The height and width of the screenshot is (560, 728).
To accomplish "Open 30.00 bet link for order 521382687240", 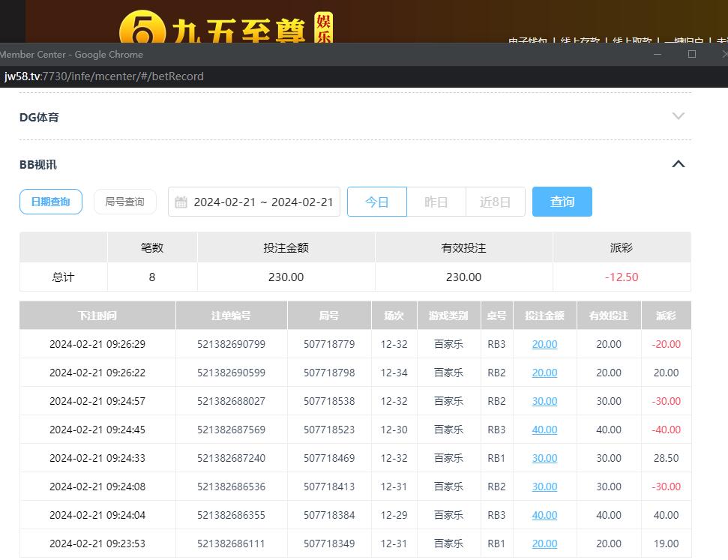I will coord(544,458).
